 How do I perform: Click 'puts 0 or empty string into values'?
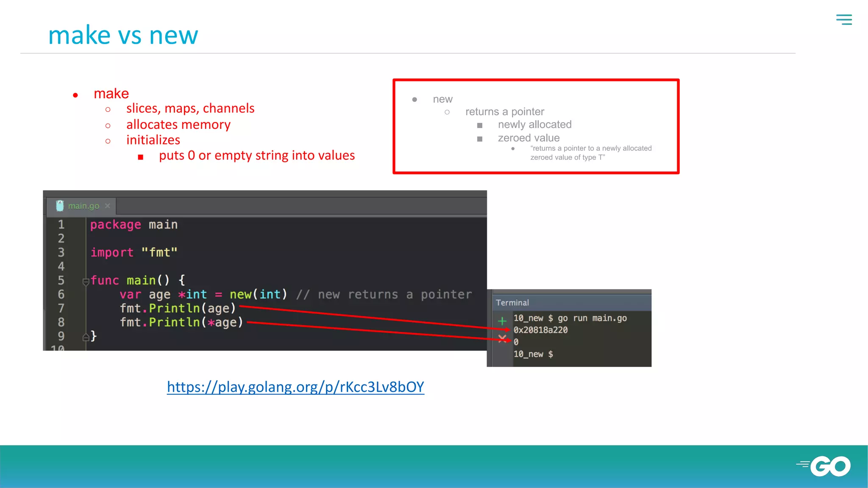coord(257,155)
